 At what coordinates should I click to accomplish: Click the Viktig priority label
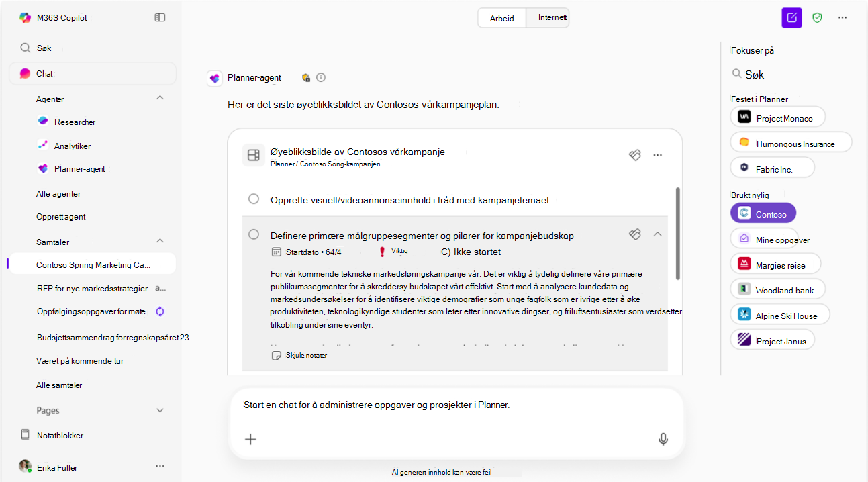399,251
